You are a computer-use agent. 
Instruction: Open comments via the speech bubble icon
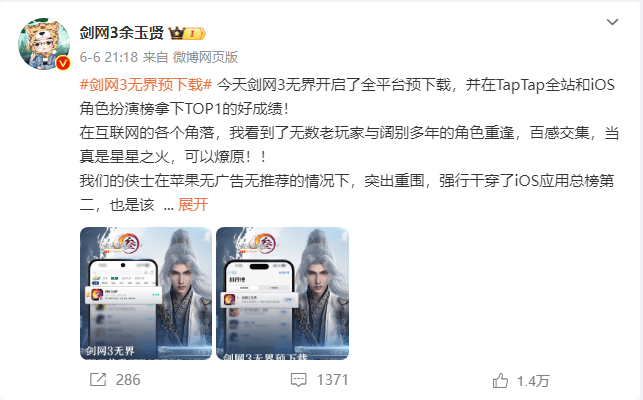[299, 379]
